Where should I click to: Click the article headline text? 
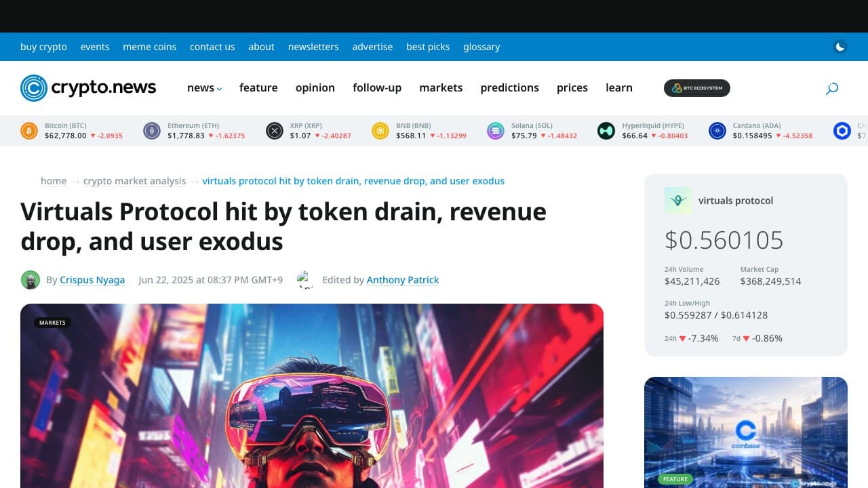pos(283,226)
